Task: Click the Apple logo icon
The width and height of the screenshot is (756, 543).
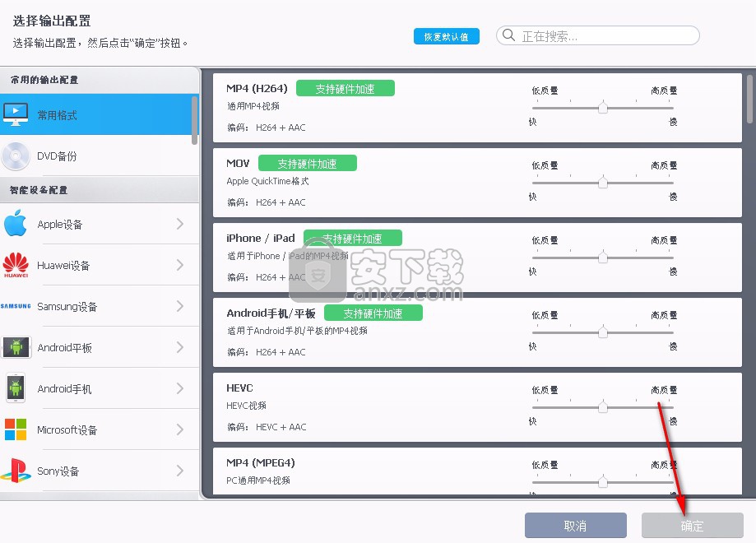Action: coord(16,223)
